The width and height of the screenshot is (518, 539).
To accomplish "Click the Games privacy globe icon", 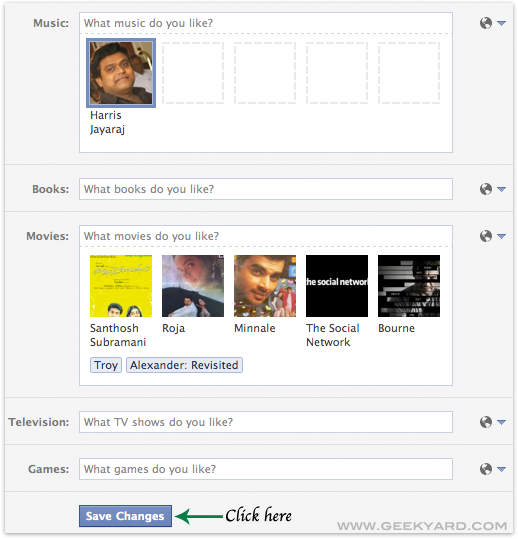I will [486, 469].
